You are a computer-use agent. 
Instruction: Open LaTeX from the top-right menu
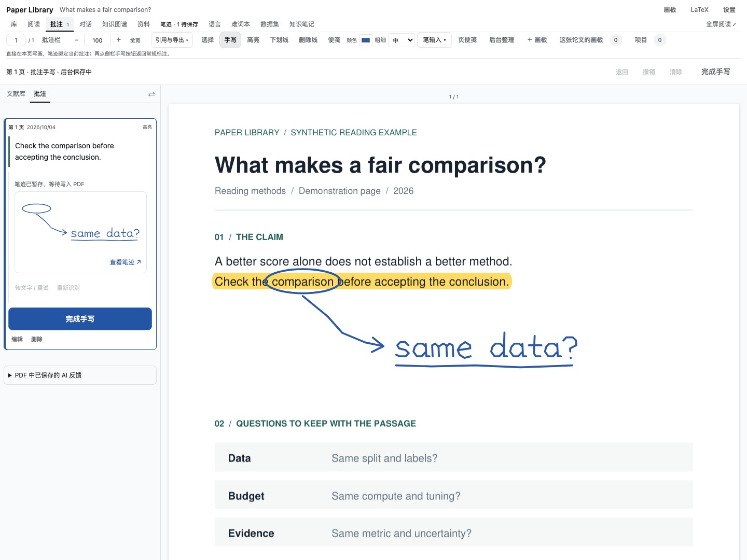click(x=699, y=10)
